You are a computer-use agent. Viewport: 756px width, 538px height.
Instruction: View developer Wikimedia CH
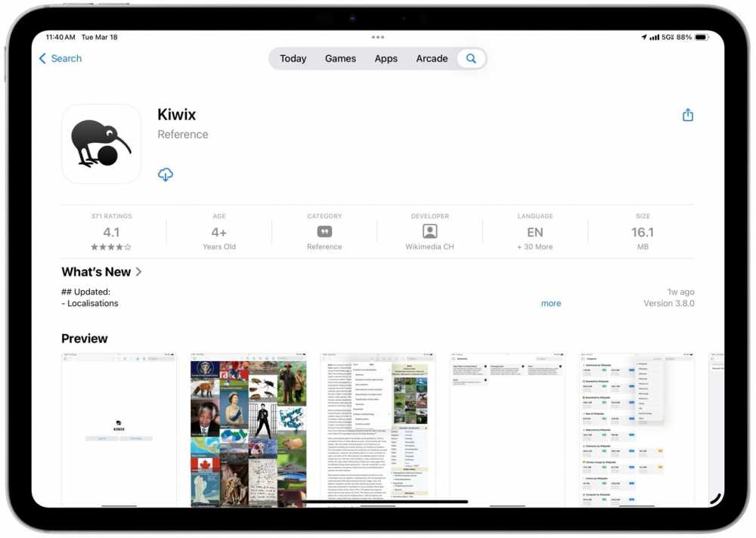click(x=429, y=232)
